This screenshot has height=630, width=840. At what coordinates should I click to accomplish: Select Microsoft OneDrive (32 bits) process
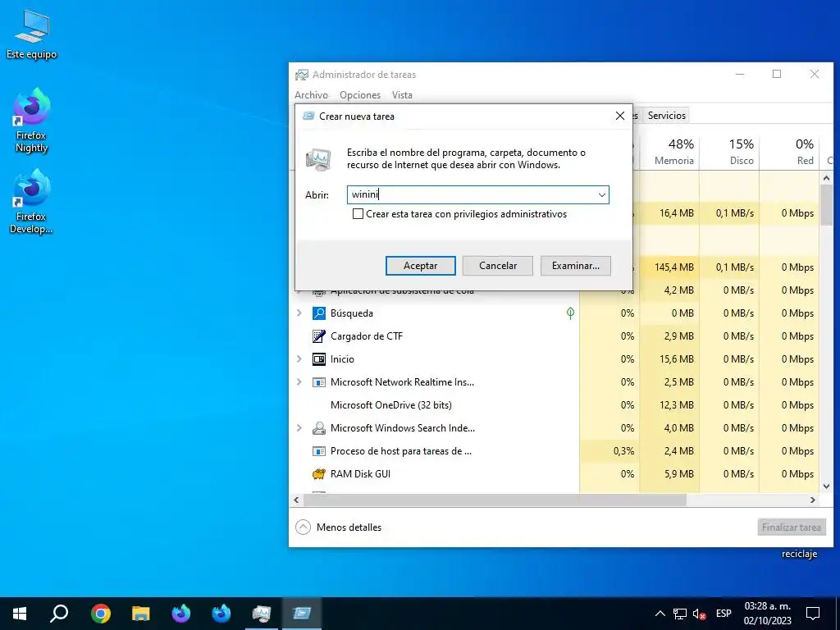pos(391,405)
